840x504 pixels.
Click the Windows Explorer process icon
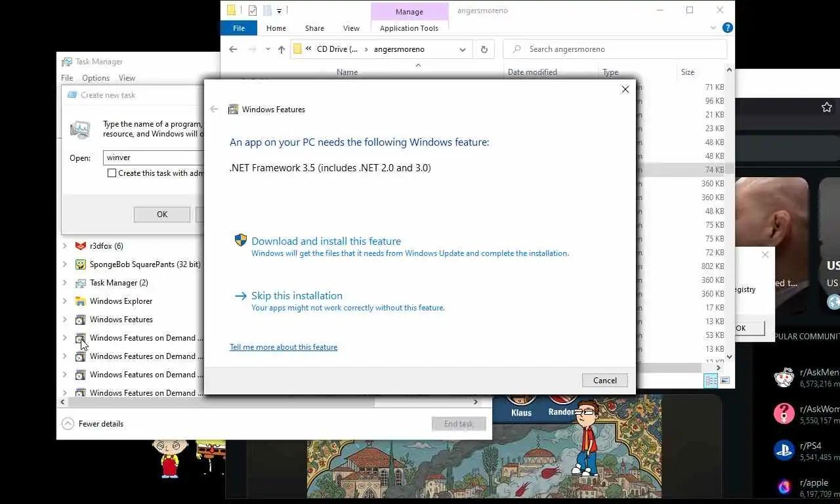[x=80, y=301]
